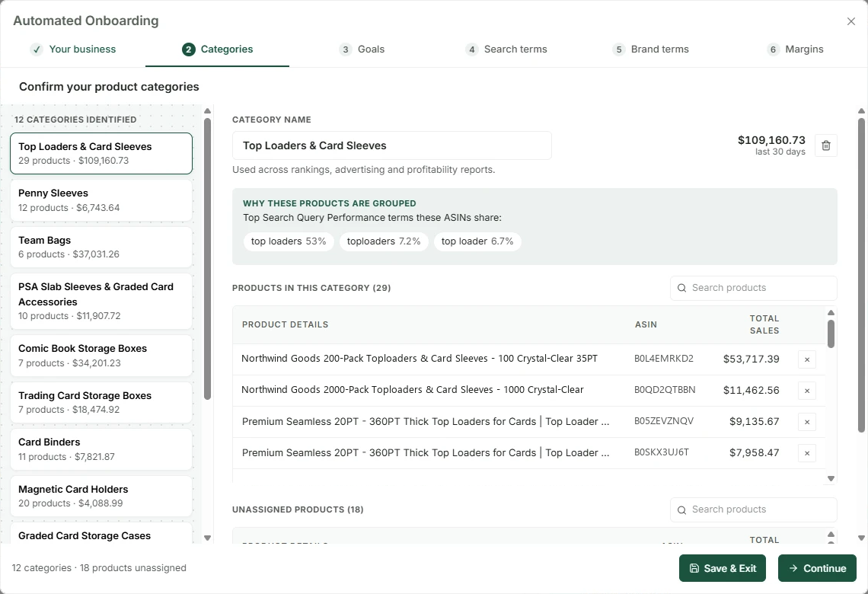
Task: Open the Goals step
Action: pos(362,49)
